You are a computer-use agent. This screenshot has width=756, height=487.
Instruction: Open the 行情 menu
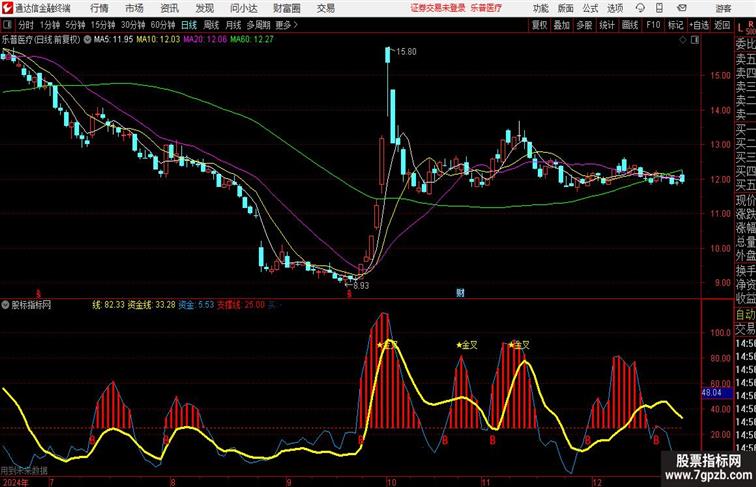(99, 8)
